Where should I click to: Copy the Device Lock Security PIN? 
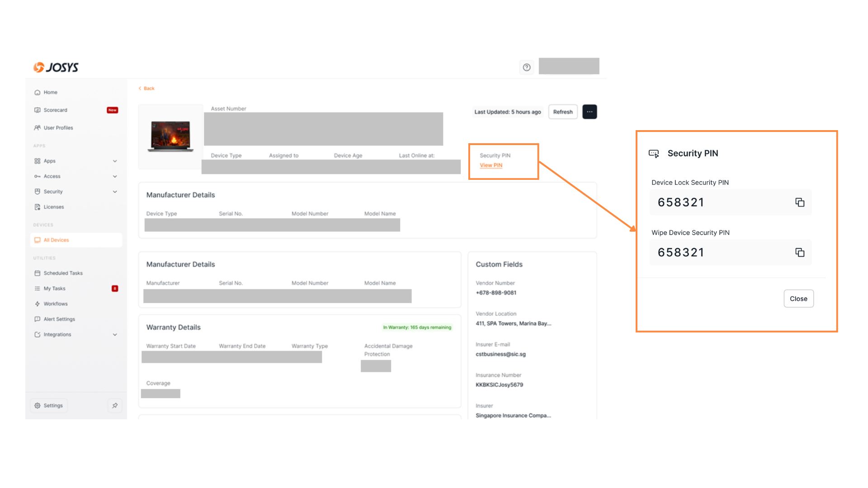[799, 202]
